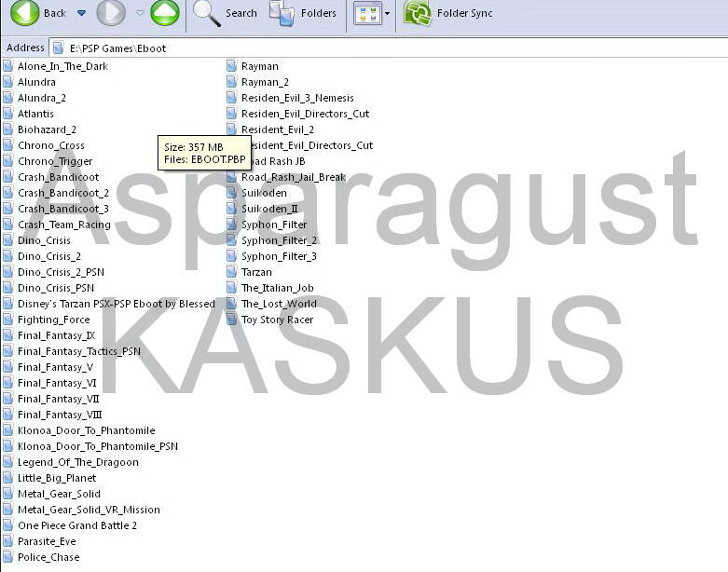Image resolution: width=728 pixels, height=572 pixels.
Task: Click the greyed Forward arrow icon
Action: [x=111, y=12]
